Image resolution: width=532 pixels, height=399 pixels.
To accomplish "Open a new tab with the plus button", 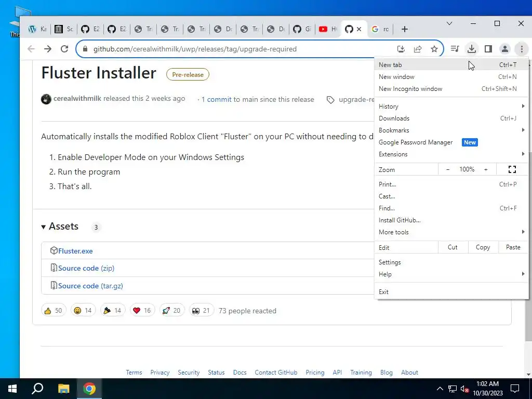I will (404, 29).
